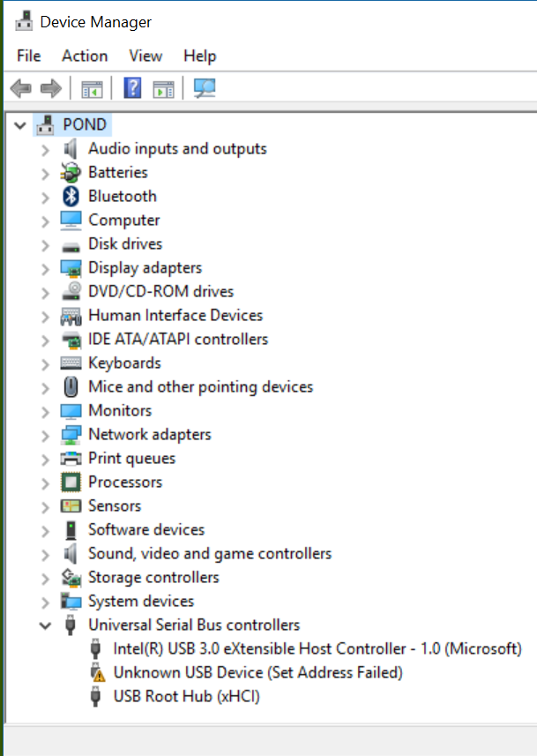Click Show/Hide Console Tree toolbar icon
Image resolution: width=537 pixels, height=756 pixels.
pos(92,89)
